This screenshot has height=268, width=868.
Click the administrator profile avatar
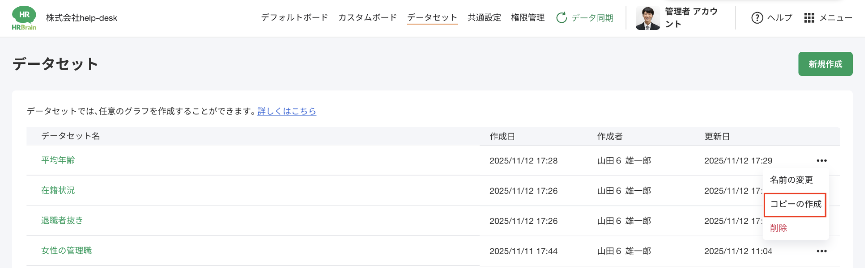coord(647,18)
